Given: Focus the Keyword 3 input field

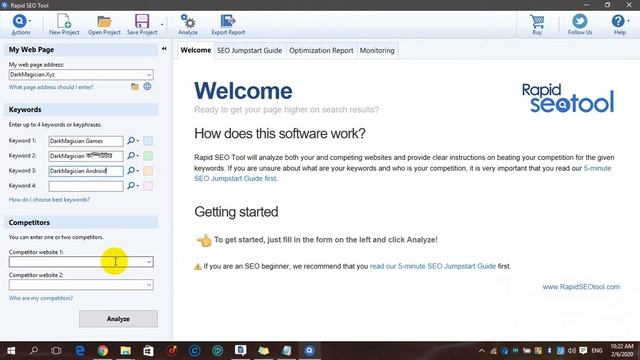Looking at the screenshot, I should point(86,171).
